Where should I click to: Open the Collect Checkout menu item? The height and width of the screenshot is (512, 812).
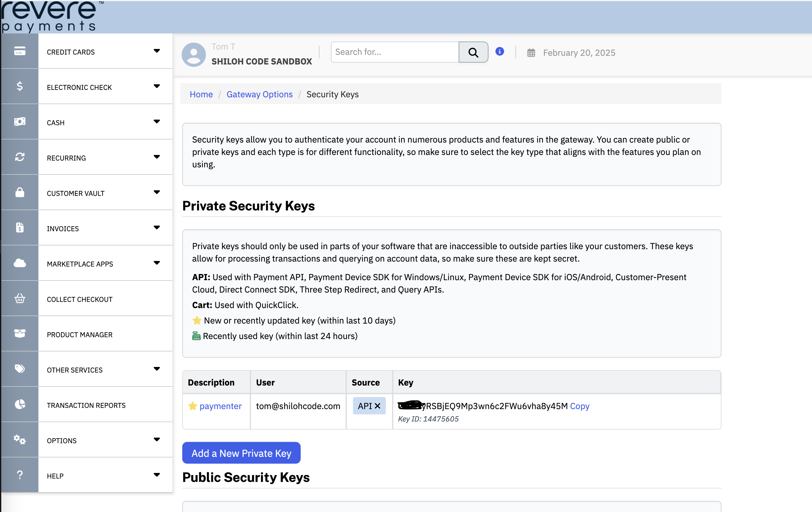[x=80, y=299]
